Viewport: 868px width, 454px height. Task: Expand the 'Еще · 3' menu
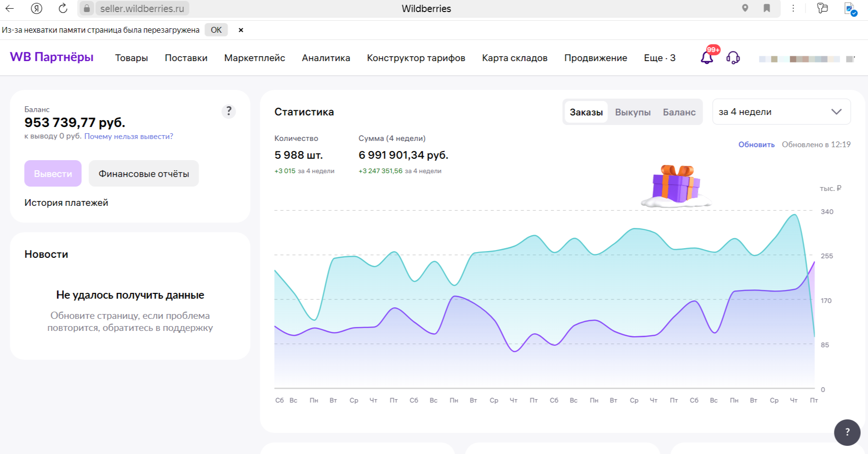click(659, 58)
